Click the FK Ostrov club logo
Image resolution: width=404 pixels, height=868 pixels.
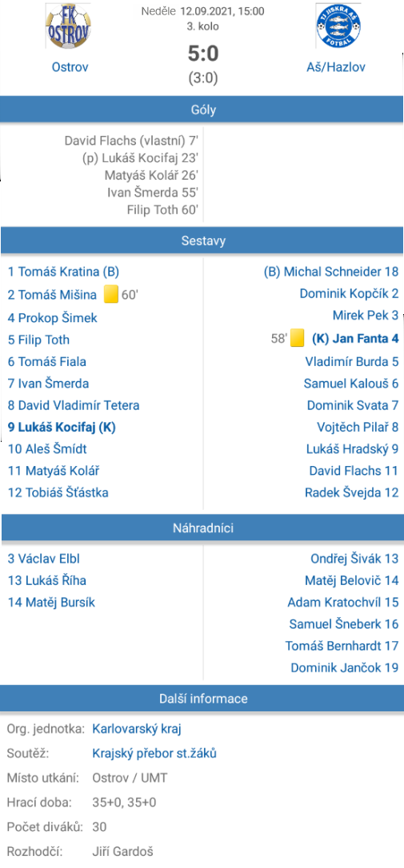point(69,26)
